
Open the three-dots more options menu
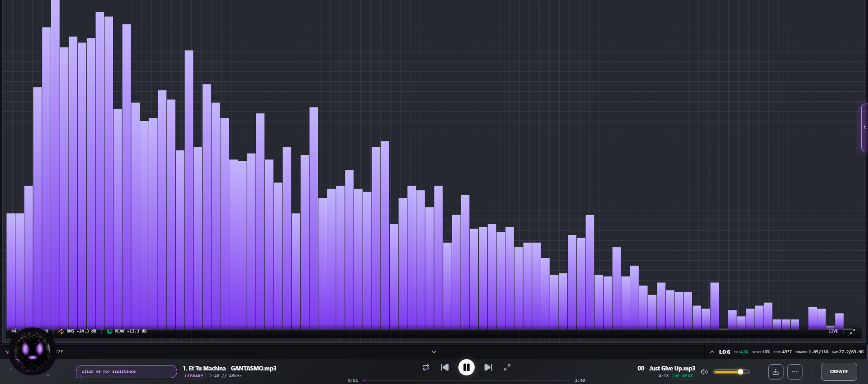pos(795,372)
